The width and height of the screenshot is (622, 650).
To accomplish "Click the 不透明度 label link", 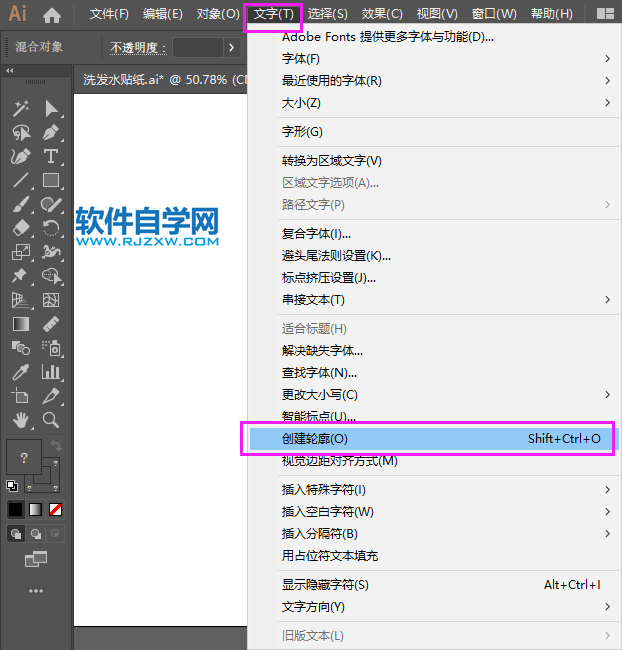I will pyautogui.click(x=138, y=48).
